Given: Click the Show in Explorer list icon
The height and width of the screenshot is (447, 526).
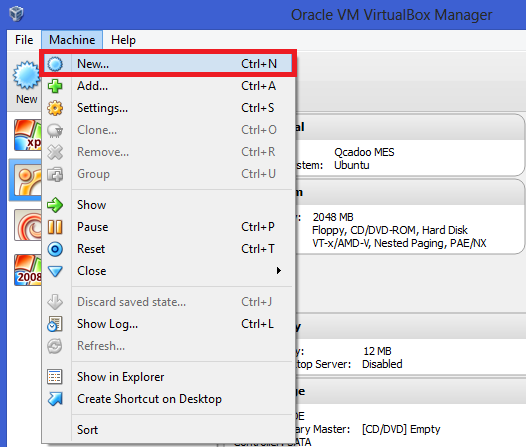Looking at the screenshot, I should point(55,377).
